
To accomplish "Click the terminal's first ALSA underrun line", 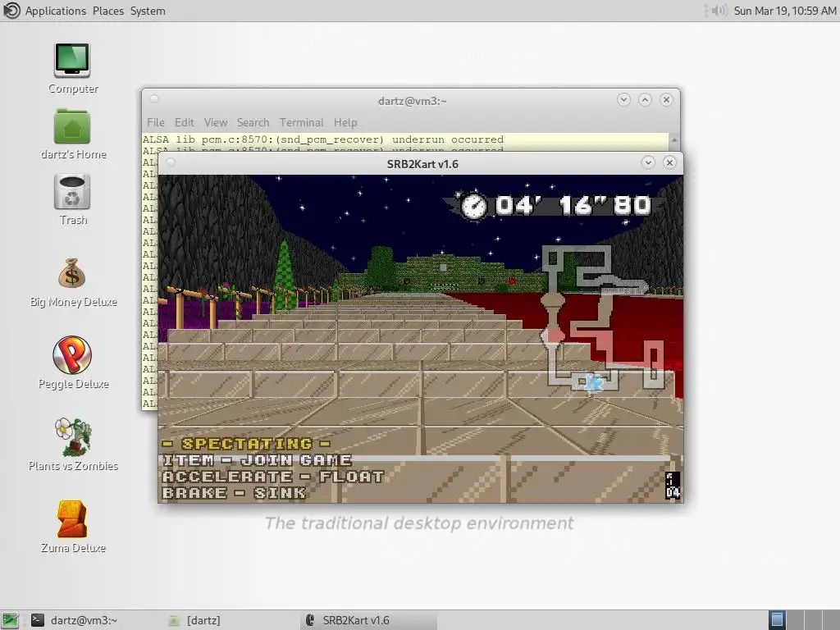I will pyautogui.click(x=323, y=139).
